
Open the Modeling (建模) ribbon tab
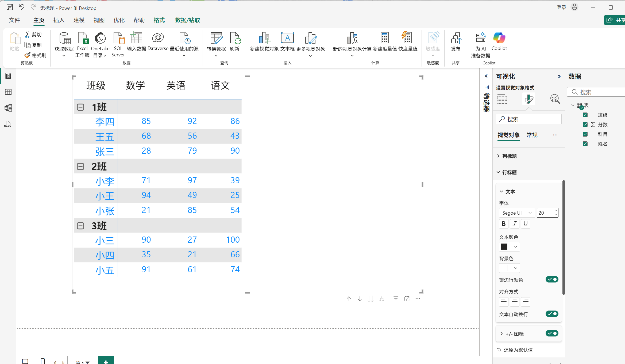(79, 20)
